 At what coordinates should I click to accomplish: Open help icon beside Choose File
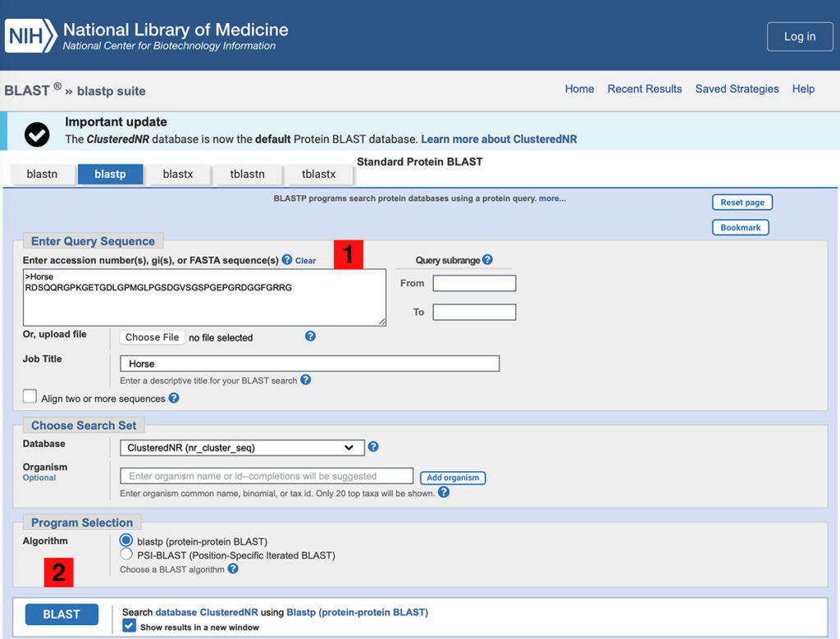(x=310, y=336)
